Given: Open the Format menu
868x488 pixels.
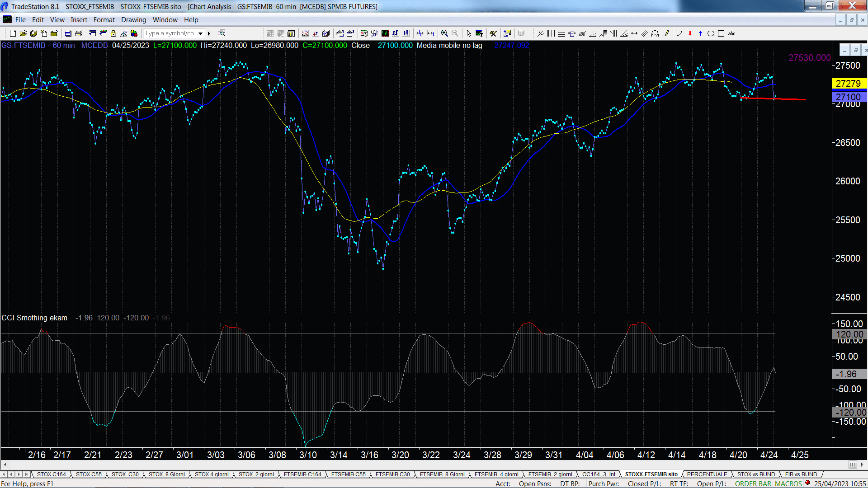Looking at the screenshot, I should [x=104, y=20].
